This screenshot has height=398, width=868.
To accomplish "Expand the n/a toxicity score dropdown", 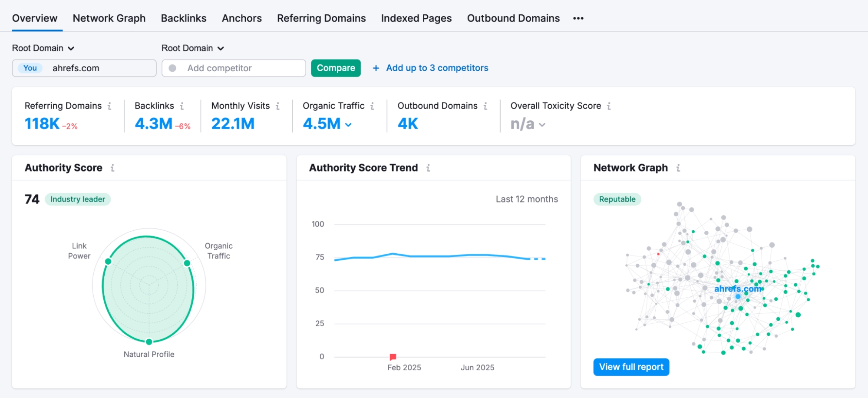I will pyautogui.click(x=541, y=125).
